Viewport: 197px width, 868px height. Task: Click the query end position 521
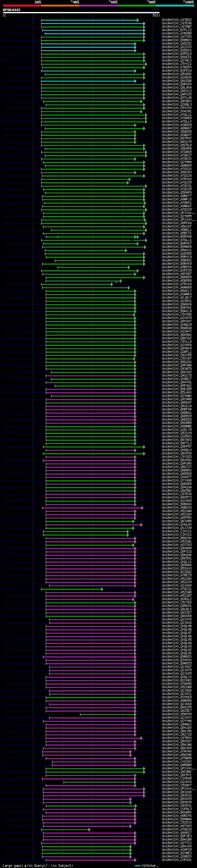click(x=155, y=15)
